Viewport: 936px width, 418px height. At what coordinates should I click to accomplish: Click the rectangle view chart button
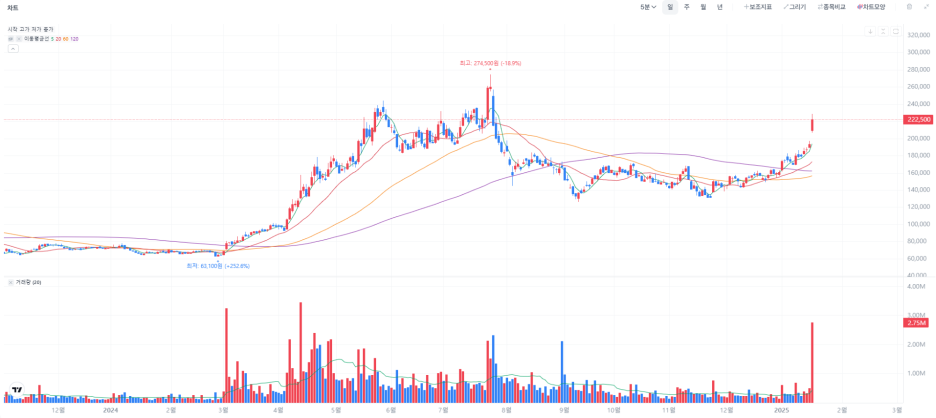[895, 31]
